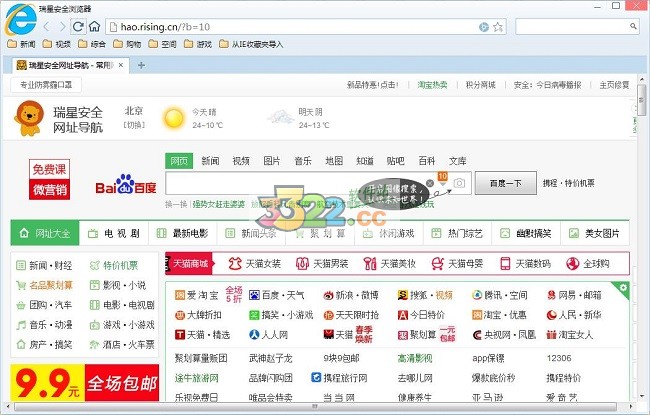Screen dimensions: 650x415
Task: Close the 瑞星安全网址导航 tab
Action: pyautogui.click(x=121, y=65)
